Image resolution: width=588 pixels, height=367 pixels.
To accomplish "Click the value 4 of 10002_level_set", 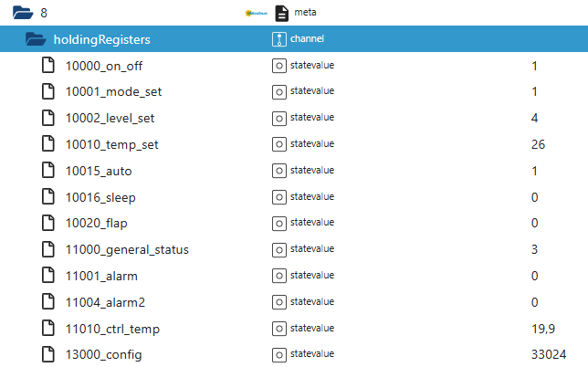I will [x=534, y=118].
